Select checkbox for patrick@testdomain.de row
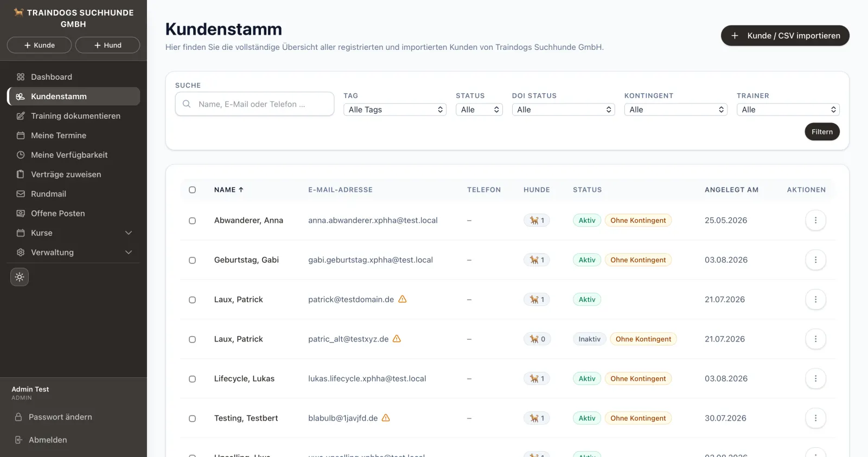The width and height of the screenshot is (868, 457). coord(192,300)
